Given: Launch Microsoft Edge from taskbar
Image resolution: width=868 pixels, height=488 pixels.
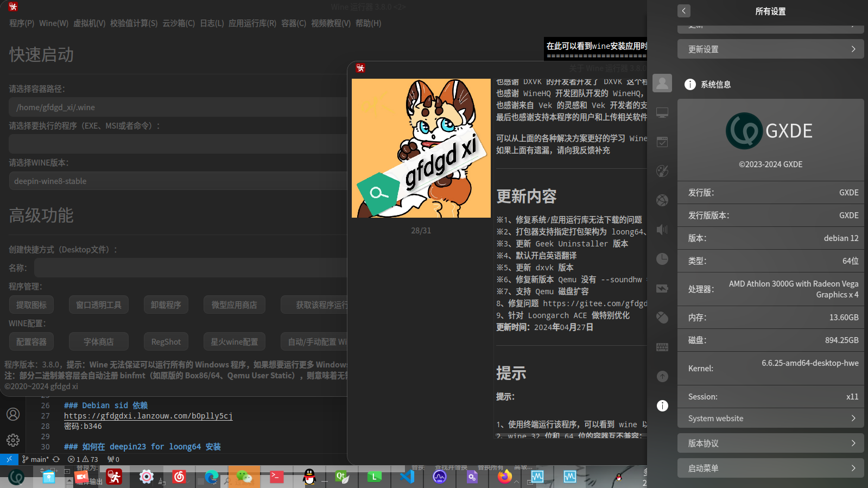Looking at the screenshot, I should (x=212, y=477).
